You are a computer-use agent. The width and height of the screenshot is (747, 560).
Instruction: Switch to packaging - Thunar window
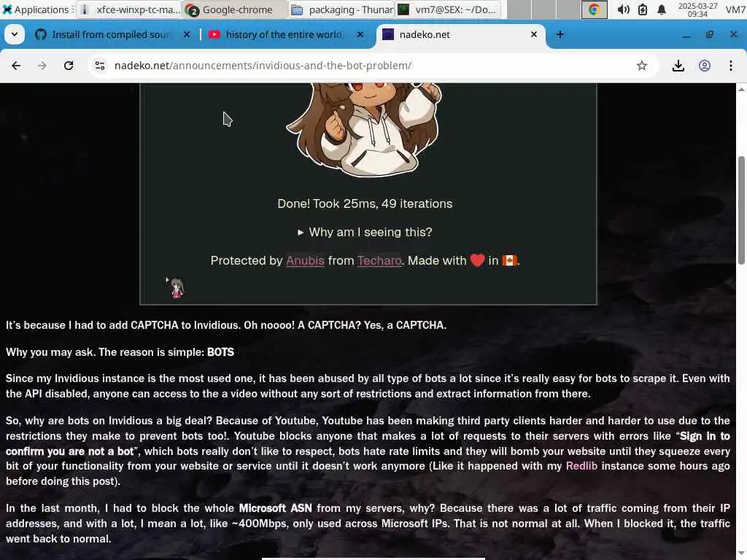click(342, 9)
